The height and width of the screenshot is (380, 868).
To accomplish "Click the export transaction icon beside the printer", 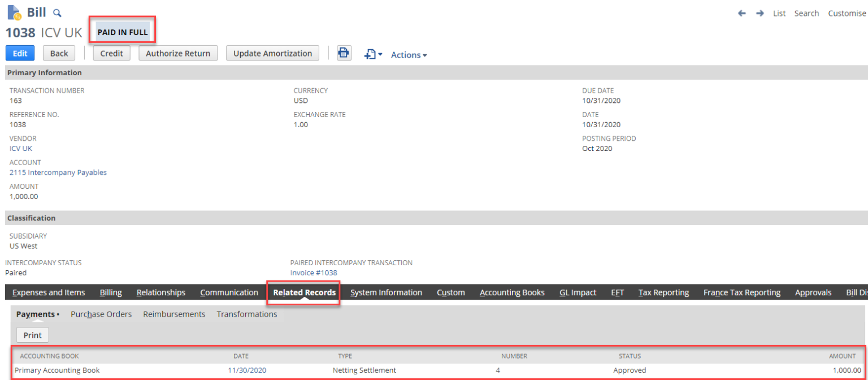I will pos(368,54).
